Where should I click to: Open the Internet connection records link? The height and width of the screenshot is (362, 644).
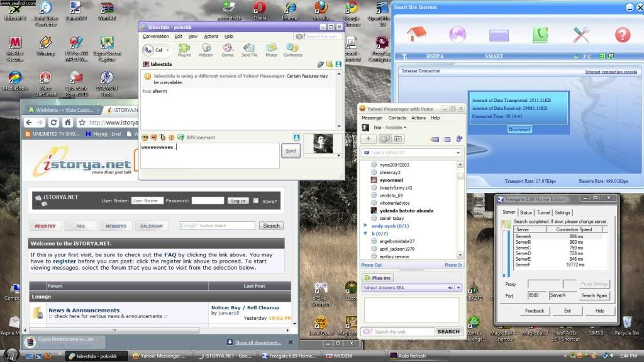coord(611,72)
